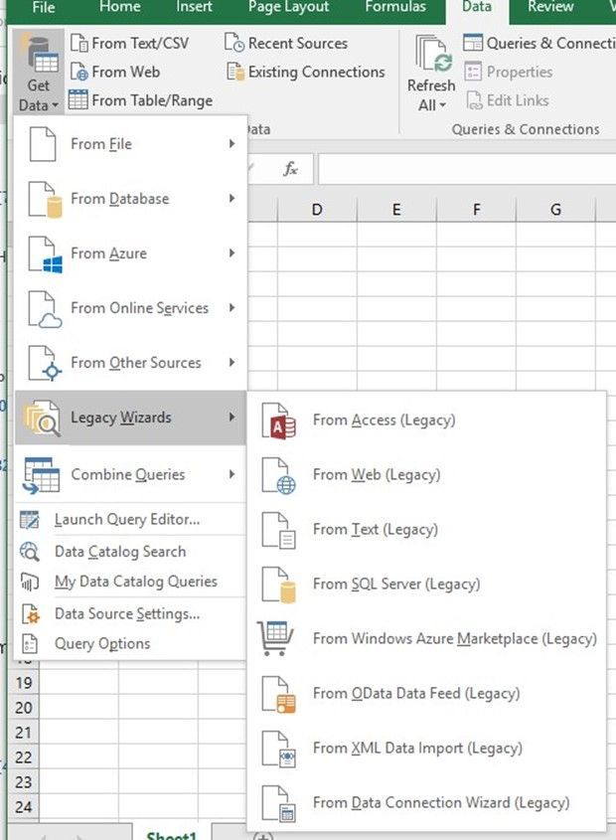Click the OData Data Feed orange icon
Screen dimensions: 616x840
pos(278,694)
